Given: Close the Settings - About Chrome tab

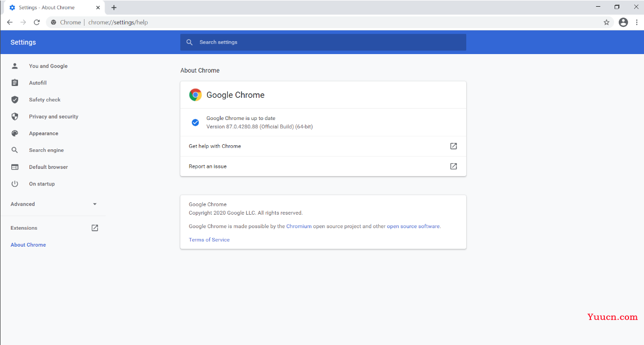Looking at the screenshot, I should [x=98, y=8].
